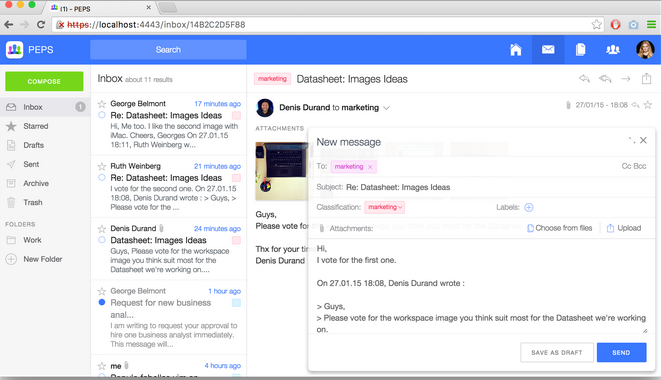Bookmark this page with star icon
661x380 pixels.
pos(596,24)
